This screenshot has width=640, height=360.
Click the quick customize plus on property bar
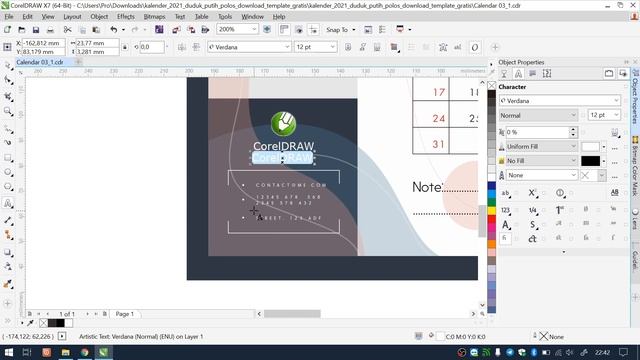[x=495, y=47]
